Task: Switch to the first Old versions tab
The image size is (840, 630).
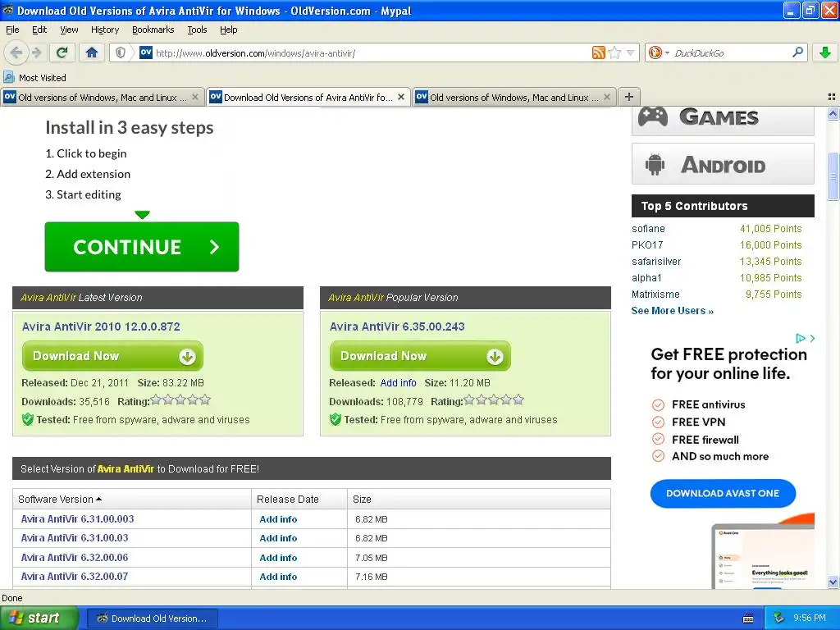Action: 103,97
